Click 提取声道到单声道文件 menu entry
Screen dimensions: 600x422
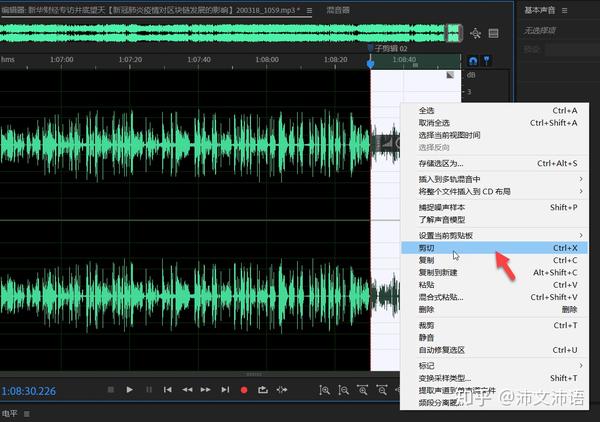494,390
